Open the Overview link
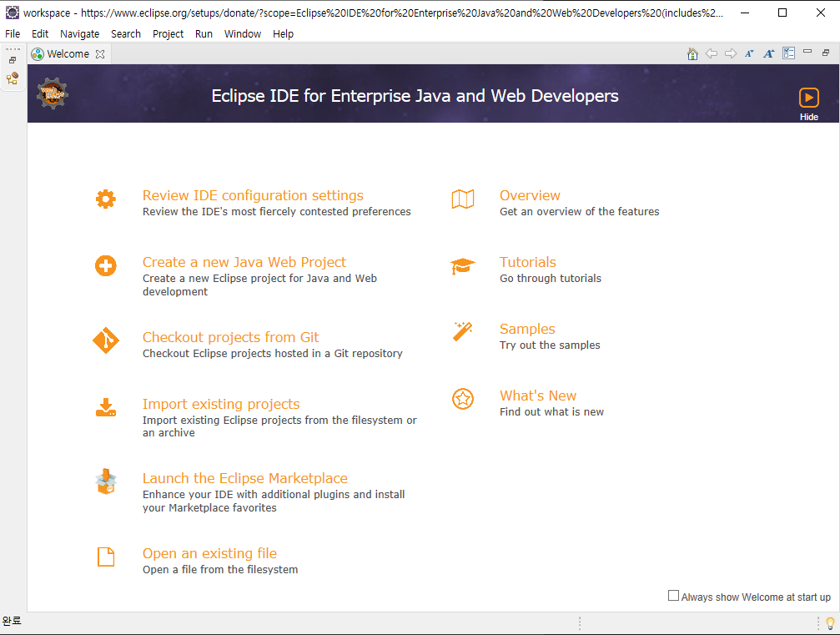This screenshot has height=635, width=840. click(530, 195)
